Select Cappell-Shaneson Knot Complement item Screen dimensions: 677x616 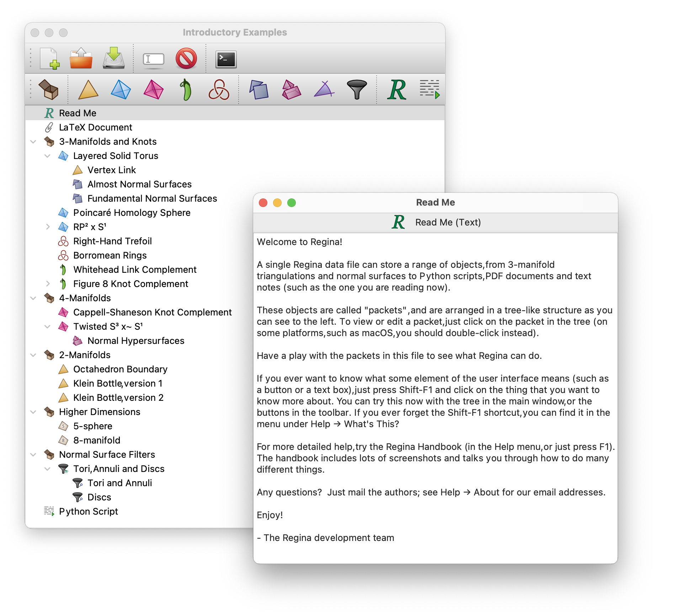152,312
